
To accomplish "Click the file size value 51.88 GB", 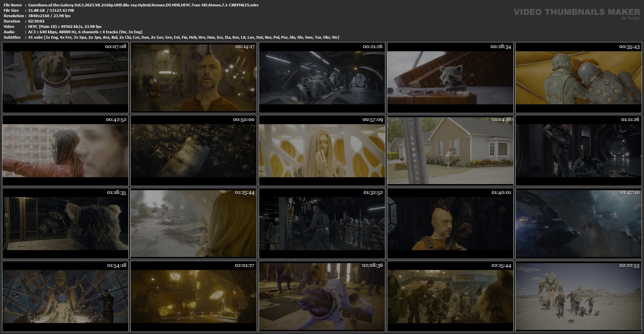I will click(x=37, y=10).
